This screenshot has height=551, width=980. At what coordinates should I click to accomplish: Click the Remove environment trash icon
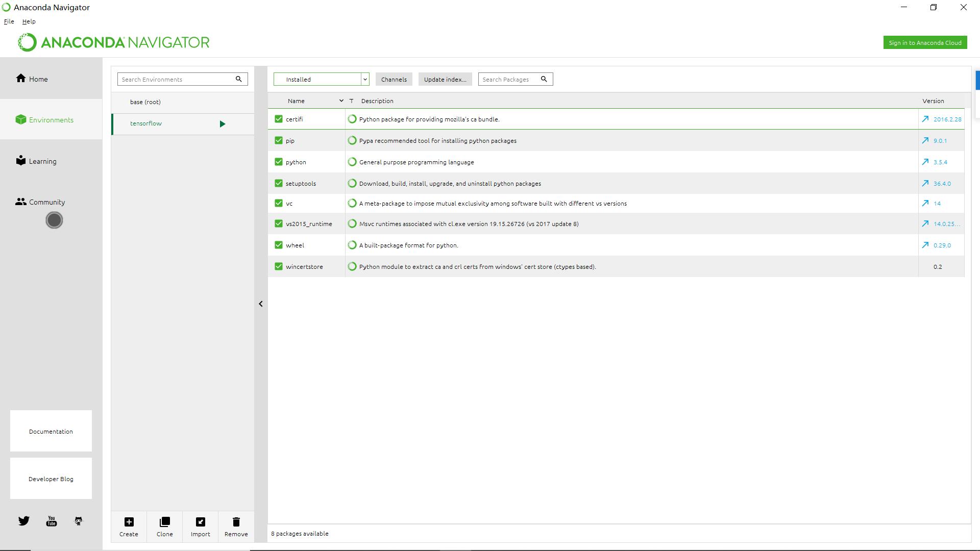[x=236, y=522]
